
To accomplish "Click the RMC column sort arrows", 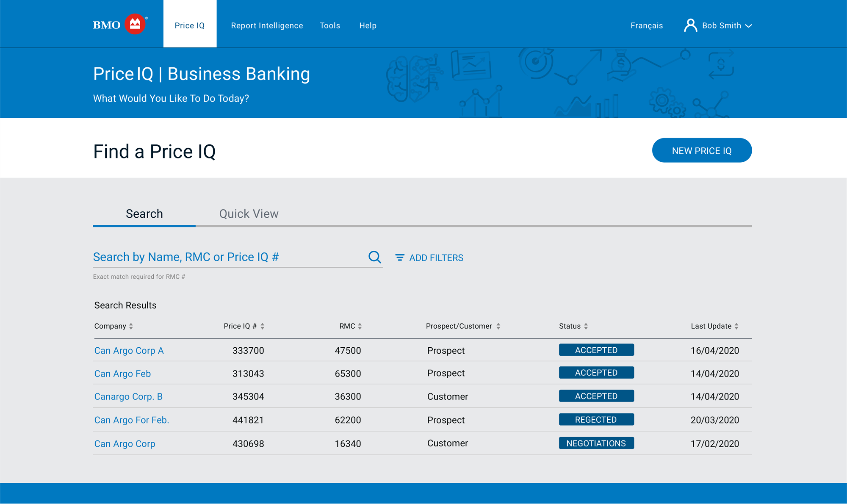I will 360,326.
